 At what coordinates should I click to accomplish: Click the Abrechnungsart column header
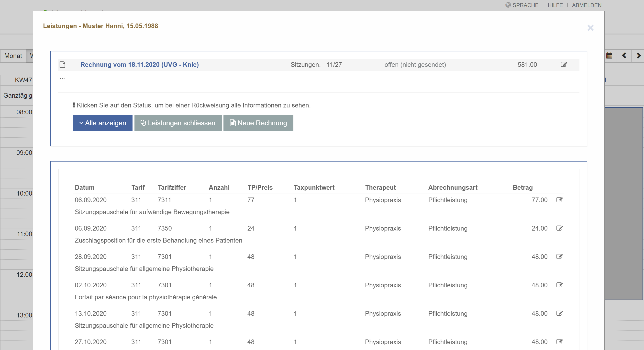[453, 187]
